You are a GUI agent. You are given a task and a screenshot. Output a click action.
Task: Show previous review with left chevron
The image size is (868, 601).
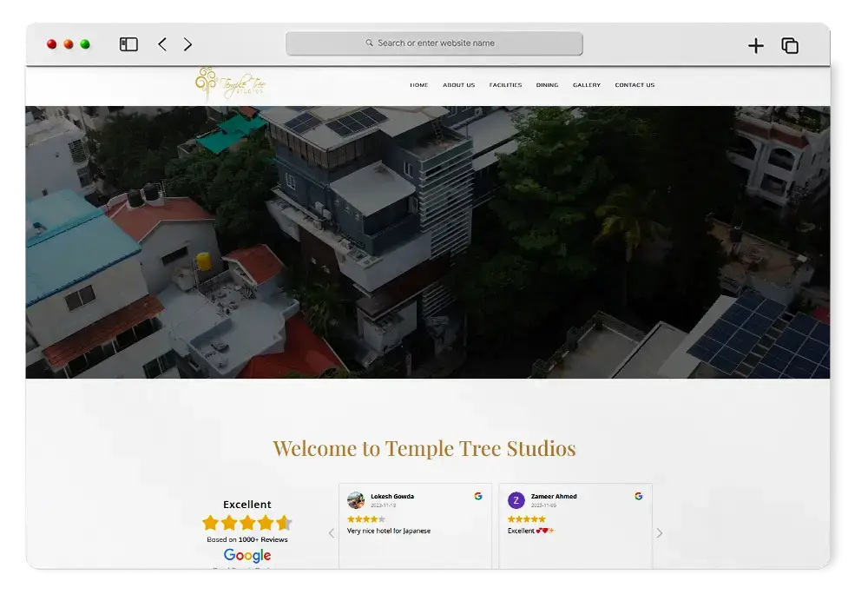[x=331, y=533]
